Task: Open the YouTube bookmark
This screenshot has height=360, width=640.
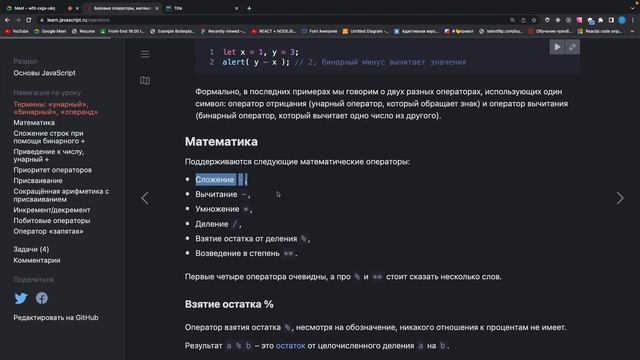Action: 17,31
